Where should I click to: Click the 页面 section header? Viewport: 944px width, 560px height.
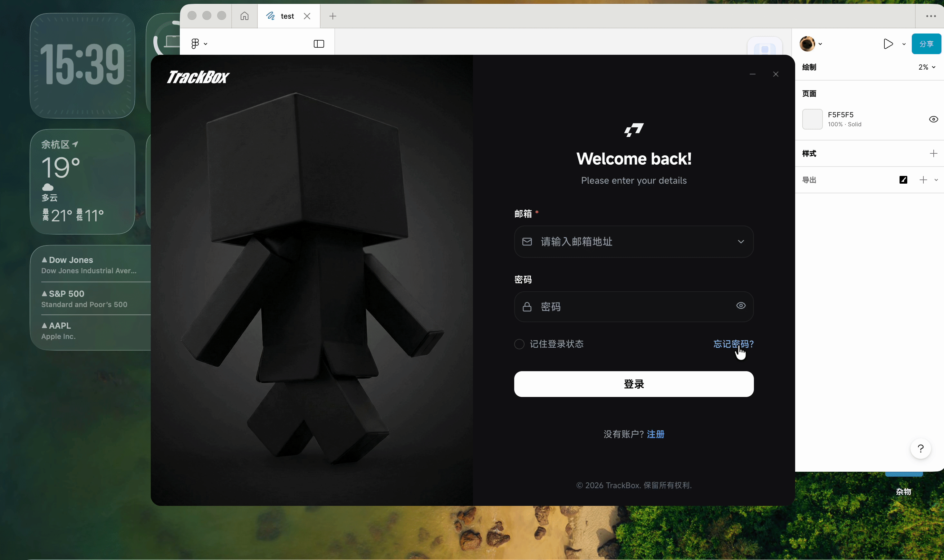point(809,93)
